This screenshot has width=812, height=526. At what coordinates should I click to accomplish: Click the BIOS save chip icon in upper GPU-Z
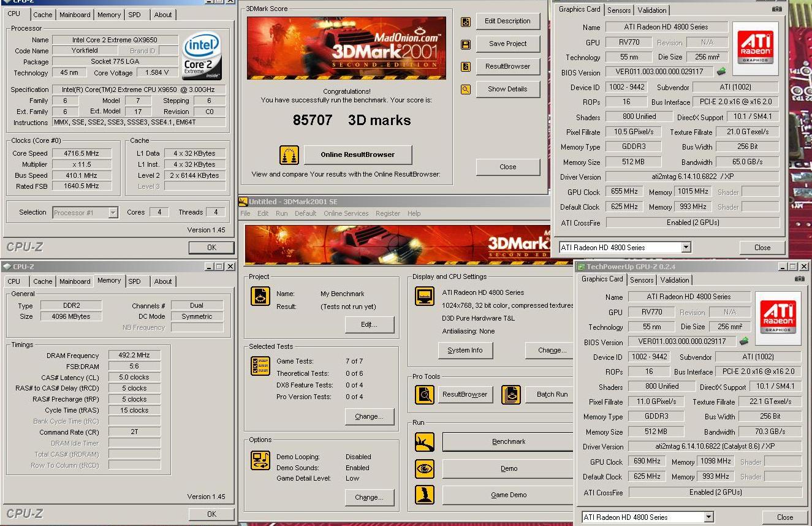coord(722,72)
